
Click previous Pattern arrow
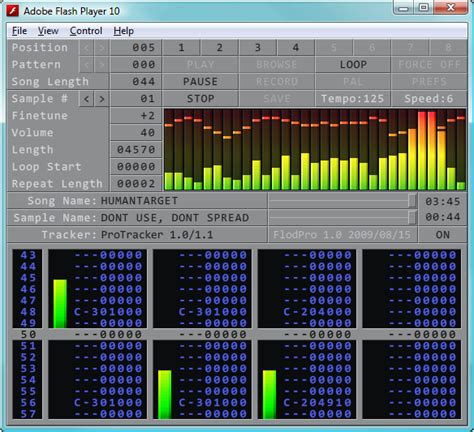pyautogui.click(x=86, y=65)
